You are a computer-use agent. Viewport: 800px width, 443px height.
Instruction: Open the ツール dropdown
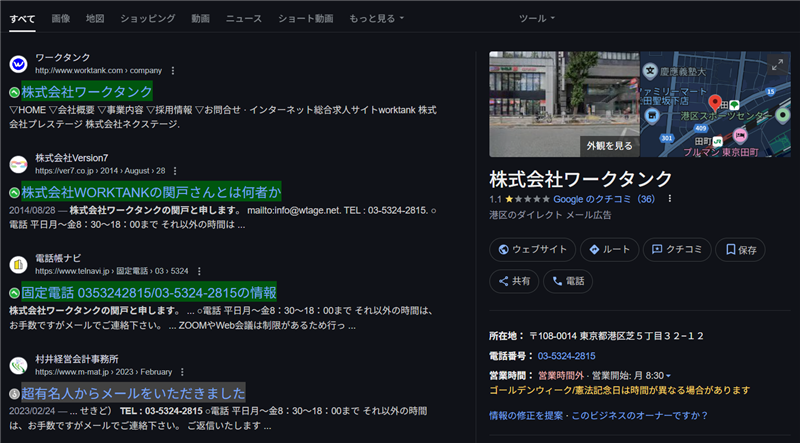(x=537, y=18)
